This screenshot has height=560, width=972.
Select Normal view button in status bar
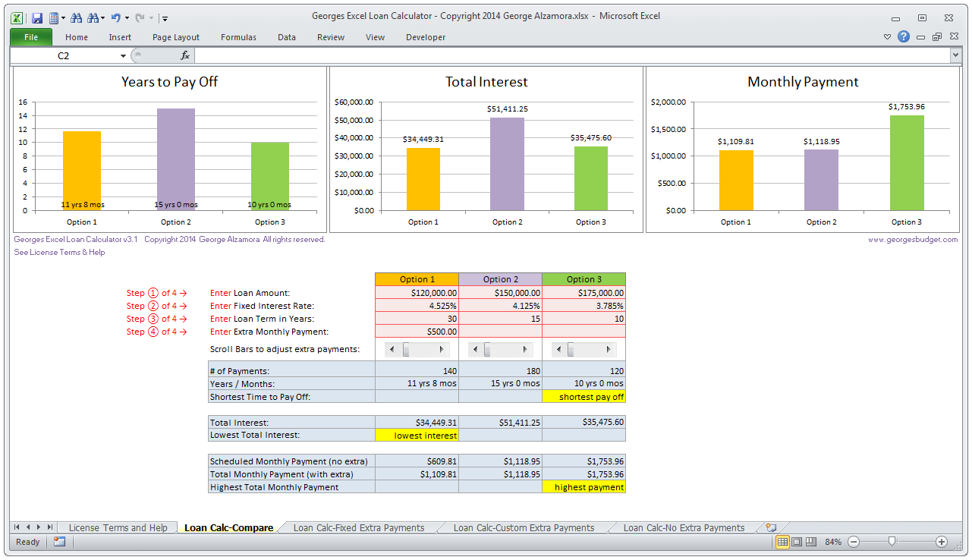click(782, 542)
